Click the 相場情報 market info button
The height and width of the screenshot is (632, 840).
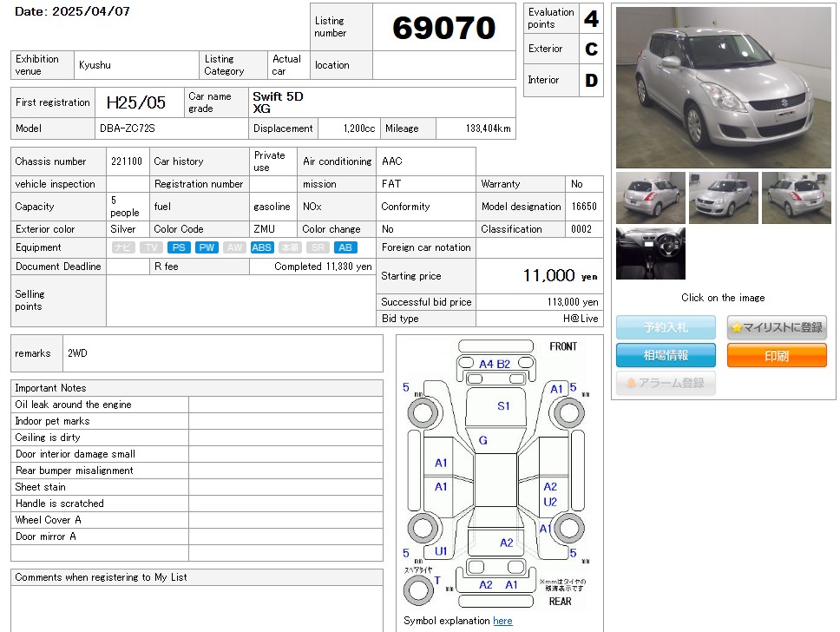pyautogui.click(x=666, y=355)
